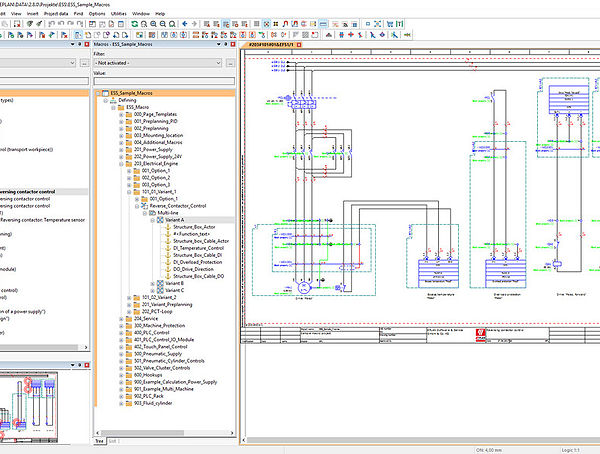
Task: Select the DI_Temperature_Control tree item
Action: pyautogui.click(x=200, y=247)
